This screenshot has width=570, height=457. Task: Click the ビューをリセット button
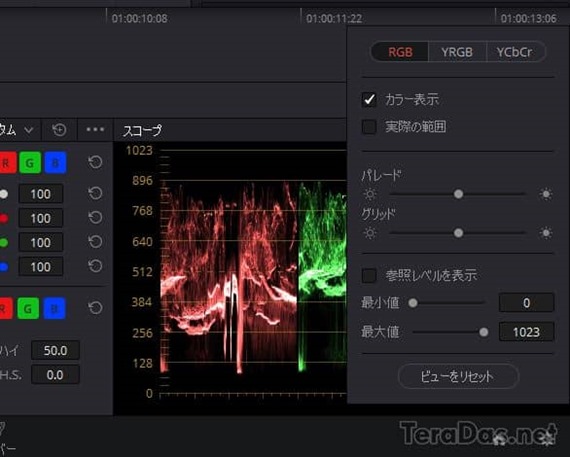(x=458, y=376)
